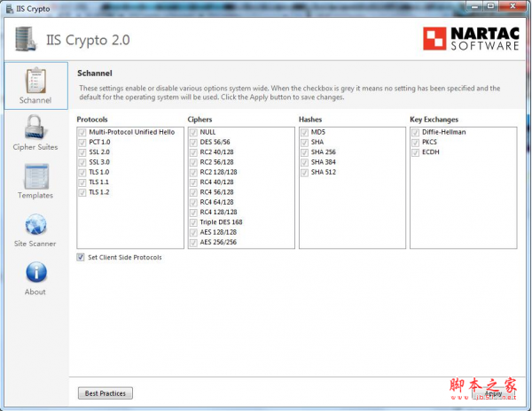Toggle the SHA 256 checkbox
The image size is (532, 411).
point(304,152)
